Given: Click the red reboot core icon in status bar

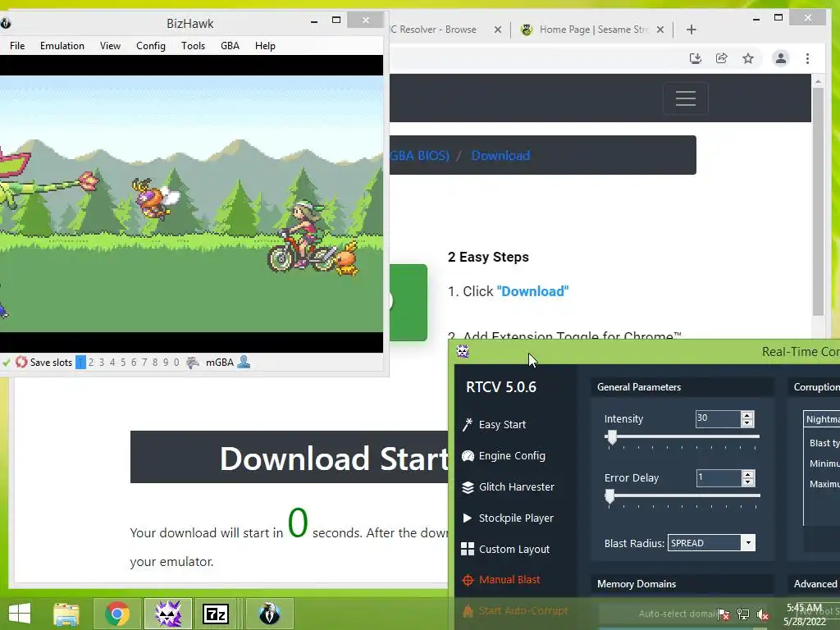Looking at the screenshot, I should point(21,362).
